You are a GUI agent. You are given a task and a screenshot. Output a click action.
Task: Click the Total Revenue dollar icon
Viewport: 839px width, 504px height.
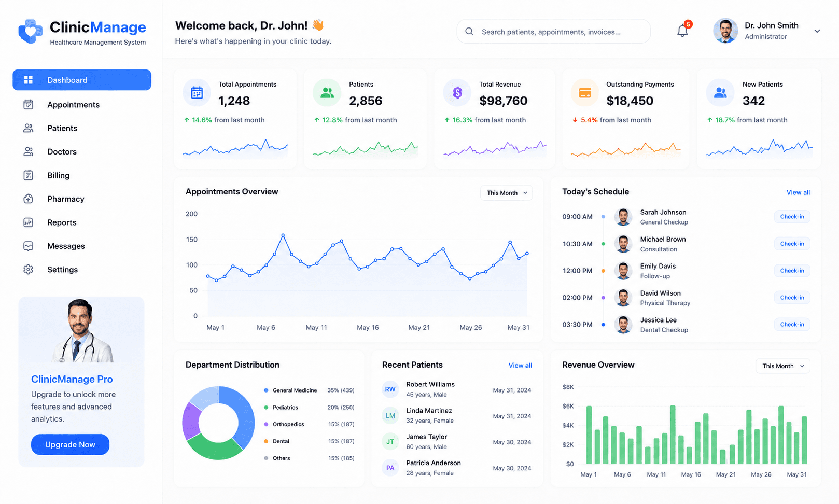click(457, 93)
